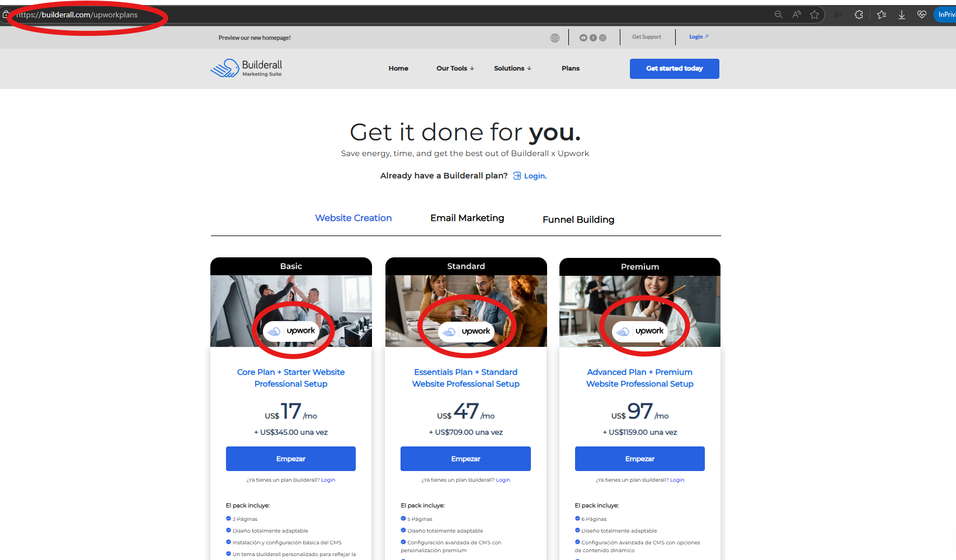Click the Builderall Marketing Suite logo
Viewport: 956px width, 560px height.
246,68
